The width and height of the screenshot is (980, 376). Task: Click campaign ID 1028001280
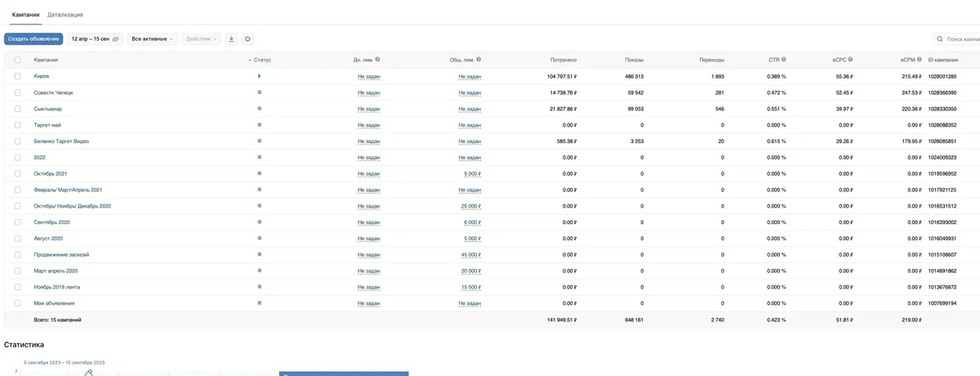(x=942, y=76)
